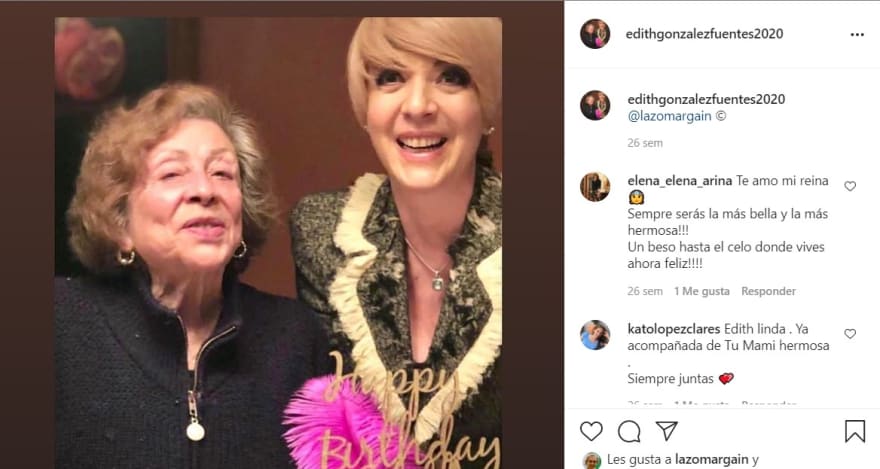View likes on elena_elena_arina's comment
Screen dimensions: 880x469
coord(701,291)
